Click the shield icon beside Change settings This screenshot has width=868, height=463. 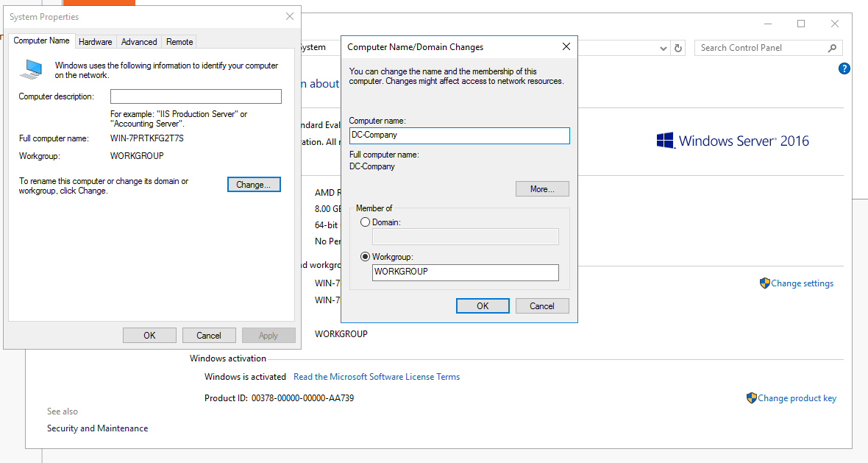coord(765,283)
